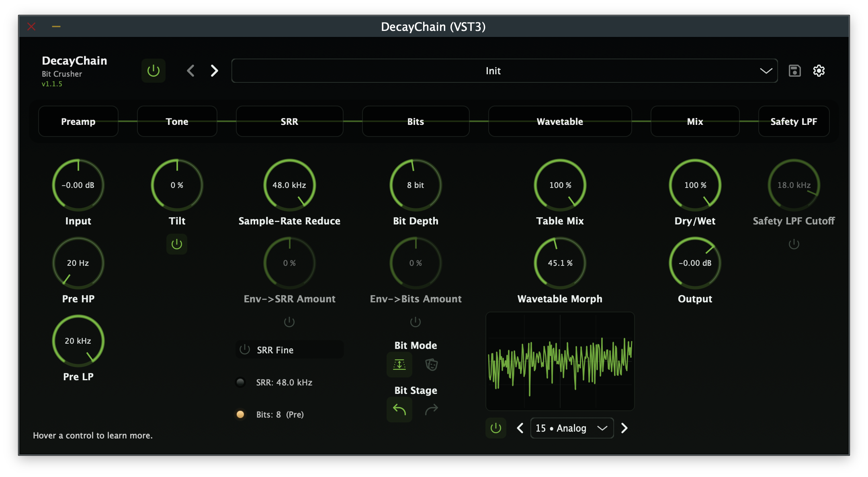The width and height of the screenshot is (868, 477).
Task: Open plugin settings via gear icon
Action: point(819,71)
